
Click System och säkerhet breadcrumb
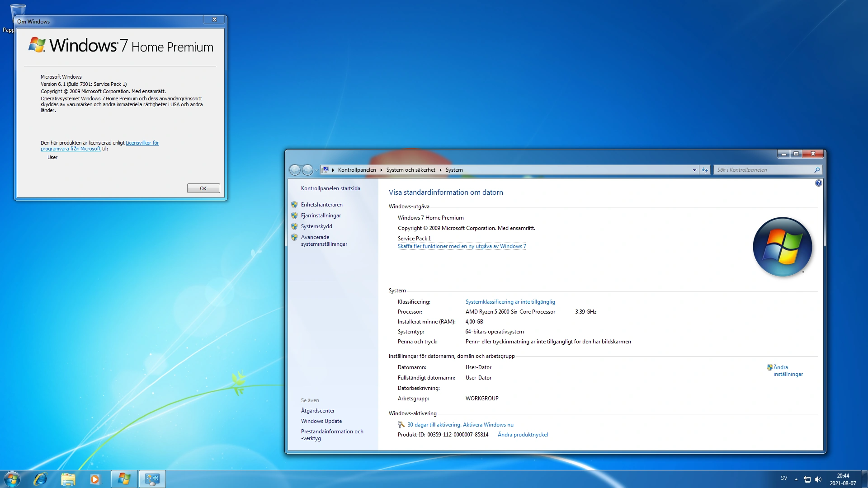click(410, 170)
